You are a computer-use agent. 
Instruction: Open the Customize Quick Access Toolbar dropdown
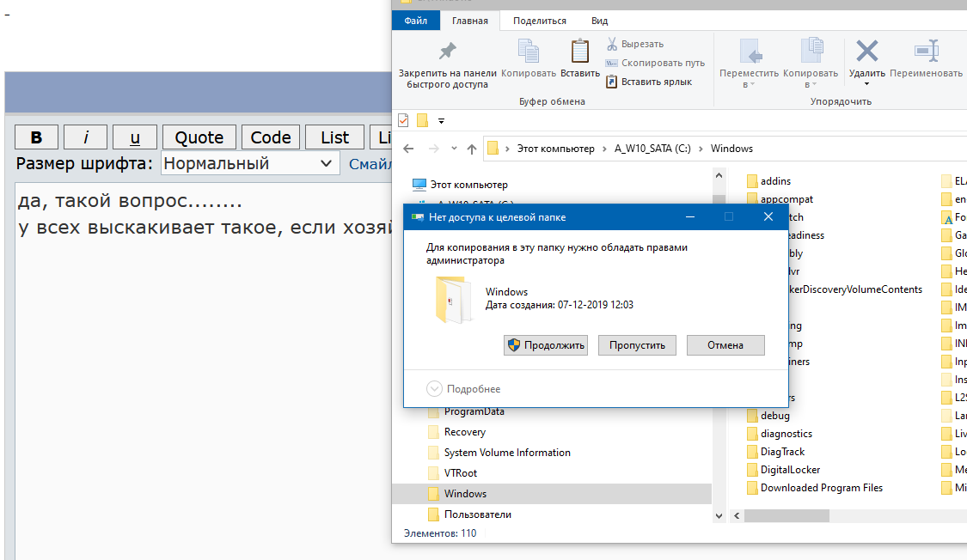442,121
